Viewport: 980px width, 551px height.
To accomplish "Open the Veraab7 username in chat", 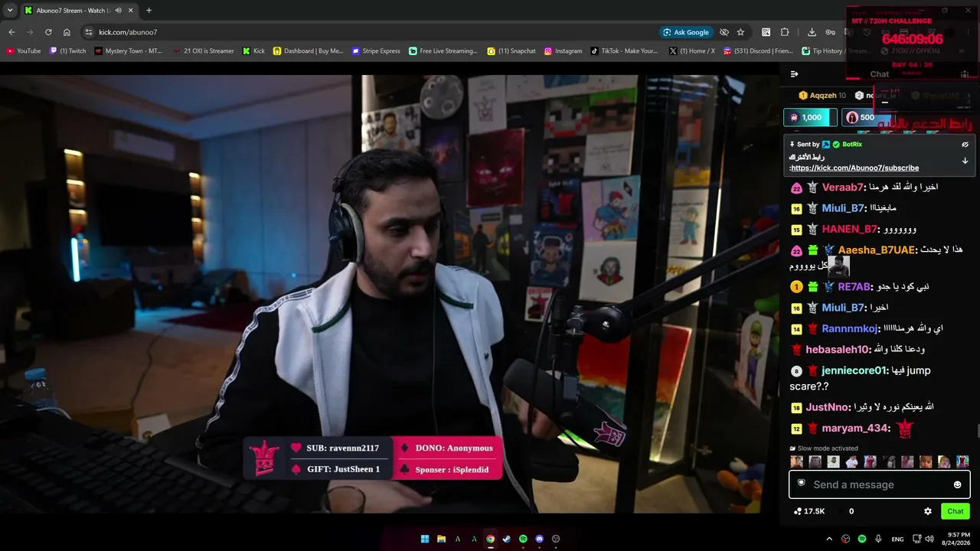I will (x=841, y=187).
